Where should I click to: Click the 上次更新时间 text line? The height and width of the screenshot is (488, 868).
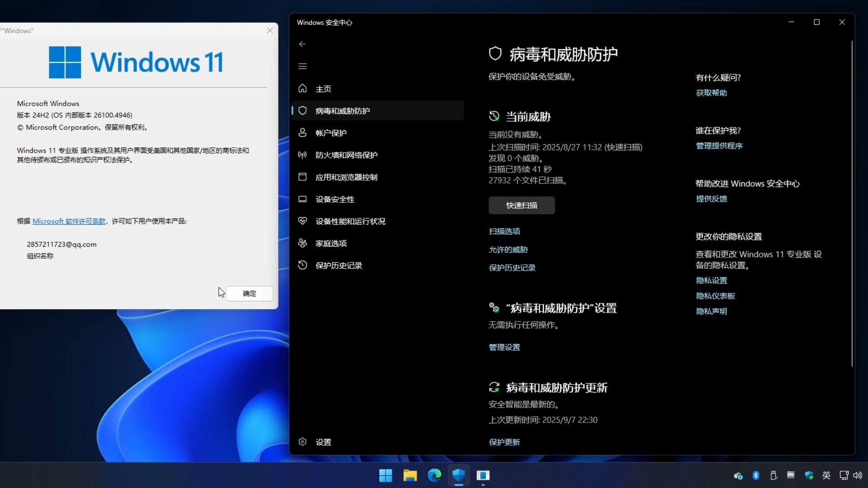[543, 420]
